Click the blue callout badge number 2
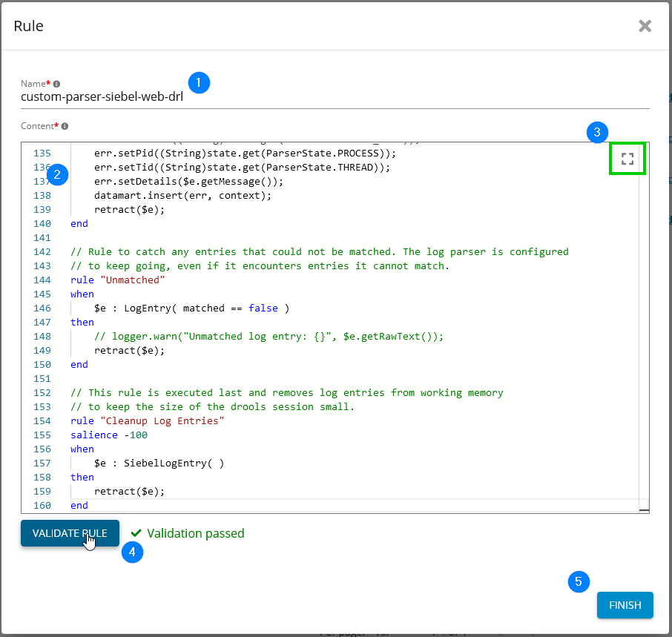This screenshot has height=637, width=672. coord(56,175)
